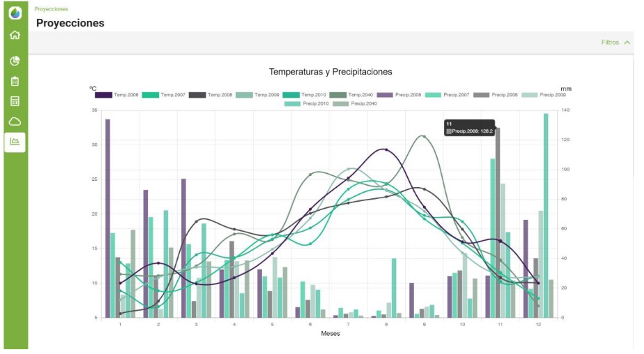Open the cloud weather icon in sidebar
This screenshot has height=354, width=644.
15,122
